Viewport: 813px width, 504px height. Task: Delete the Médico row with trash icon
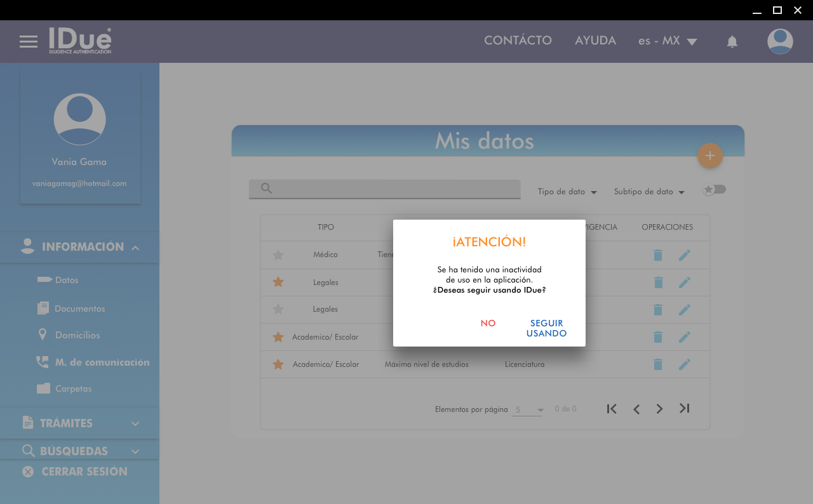click(x=658, y=255)
